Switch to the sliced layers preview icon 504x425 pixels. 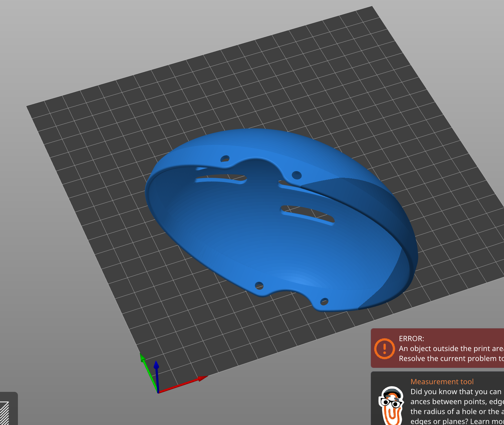(4, 413)
